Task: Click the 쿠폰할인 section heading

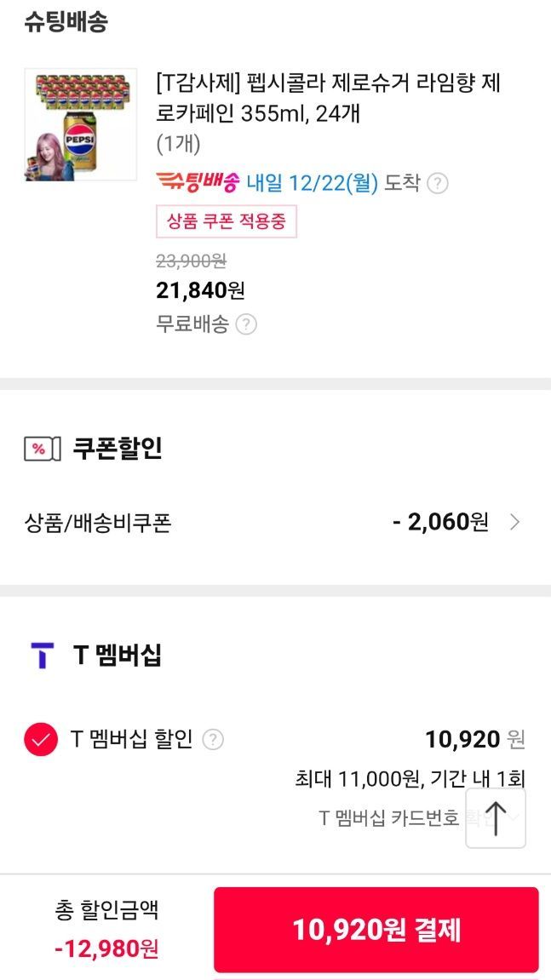Action: pos(118,449)
